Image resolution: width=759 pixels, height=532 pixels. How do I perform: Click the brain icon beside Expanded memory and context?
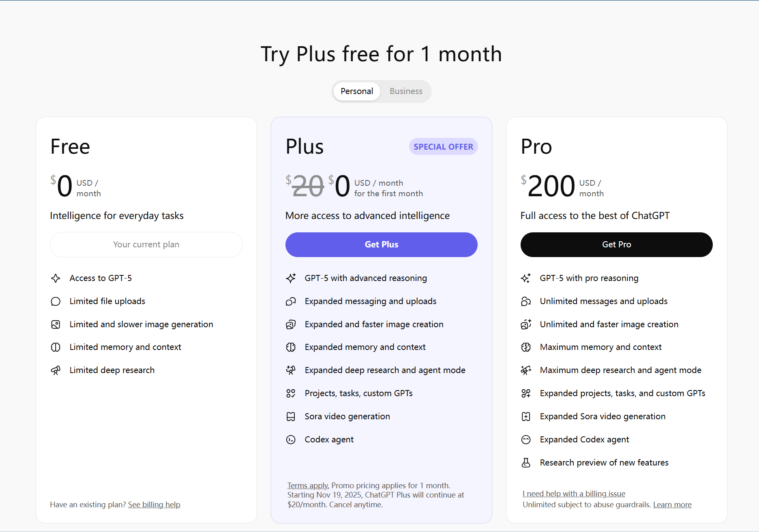pos(291,347)
